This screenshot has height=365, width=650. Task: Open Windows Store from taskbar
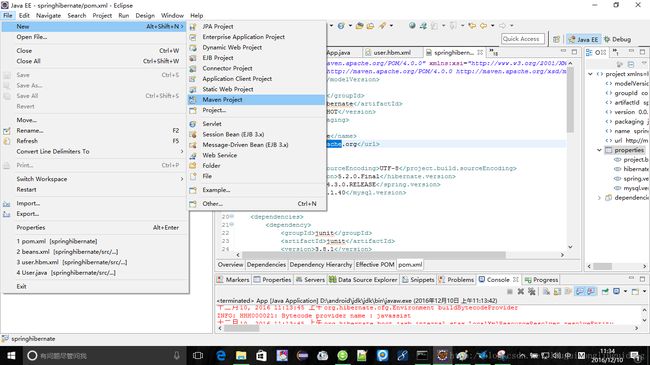pos(261,355)
